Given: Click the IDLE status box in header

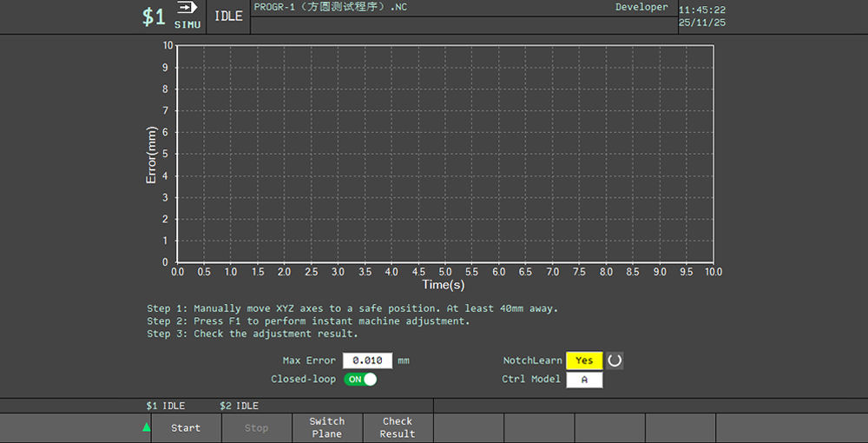Looking at the screenshot, I should pyautogui.click(x=228, y=17).
